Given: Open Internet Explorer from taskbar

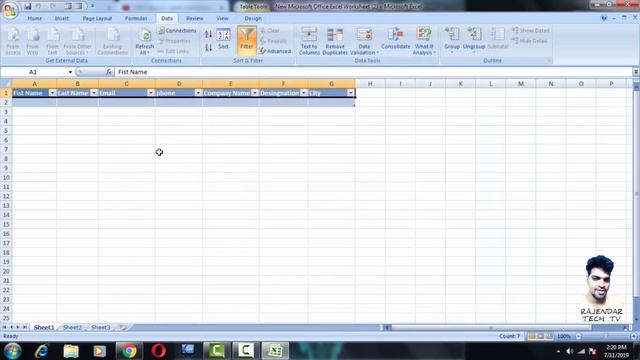Looking at the screenshot, I should (42, 351).
